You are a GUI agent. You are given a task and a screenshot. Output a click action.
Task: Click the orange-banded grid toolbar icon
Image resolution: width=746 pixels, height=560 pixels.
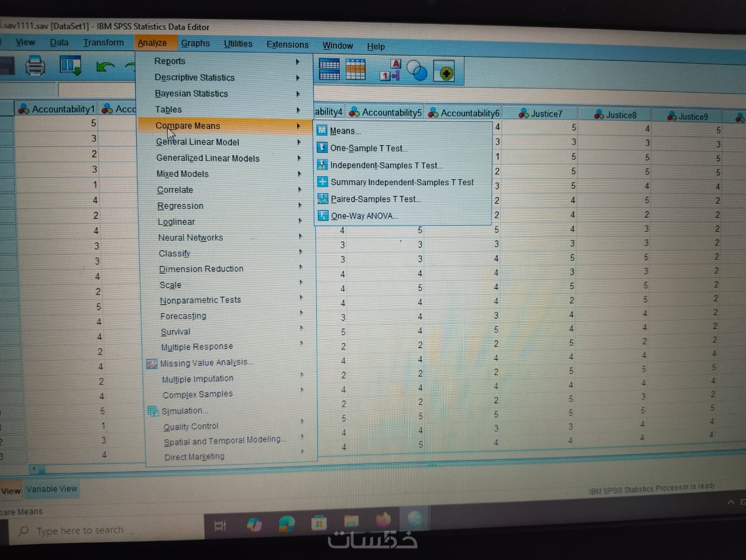(x=356, y=70)
